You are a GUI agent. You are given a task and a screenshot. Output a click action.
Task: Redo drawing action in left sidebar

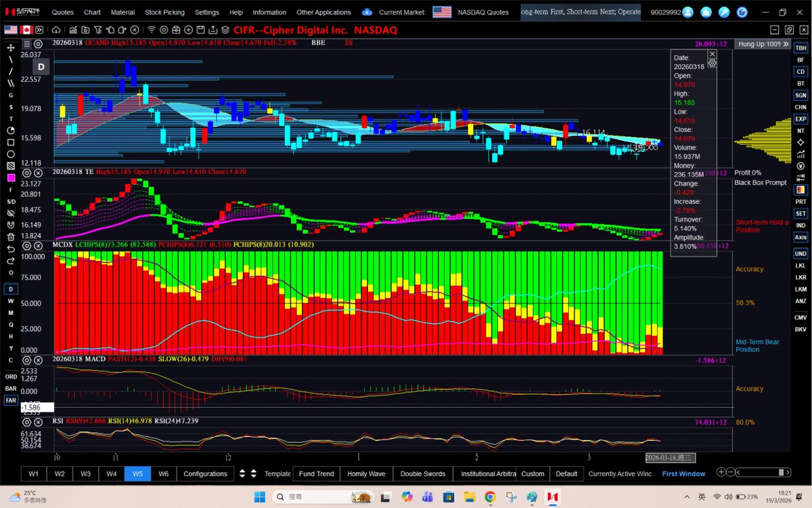[11, 260]
